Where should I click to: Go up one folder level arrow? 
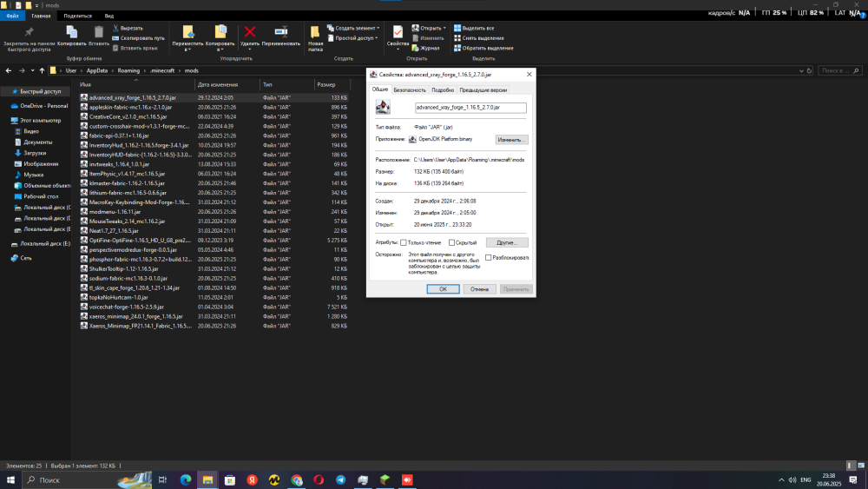pos(42,71)
